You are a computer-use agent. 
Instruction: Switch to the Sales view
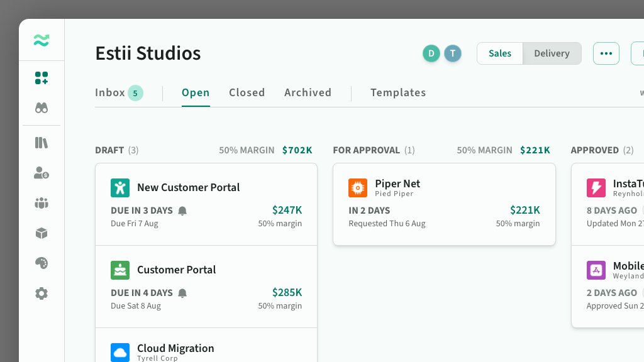(500, 53)
